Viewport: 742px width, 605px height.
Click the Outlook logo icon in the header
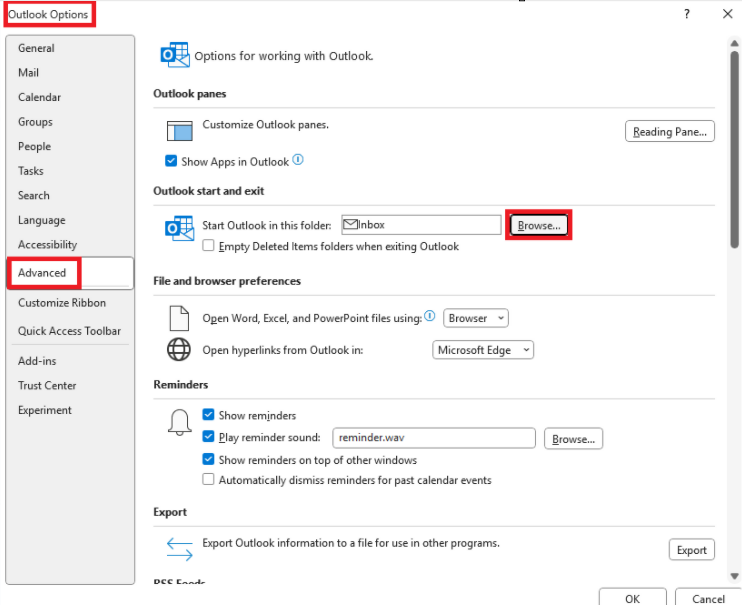tap(175, 55)
